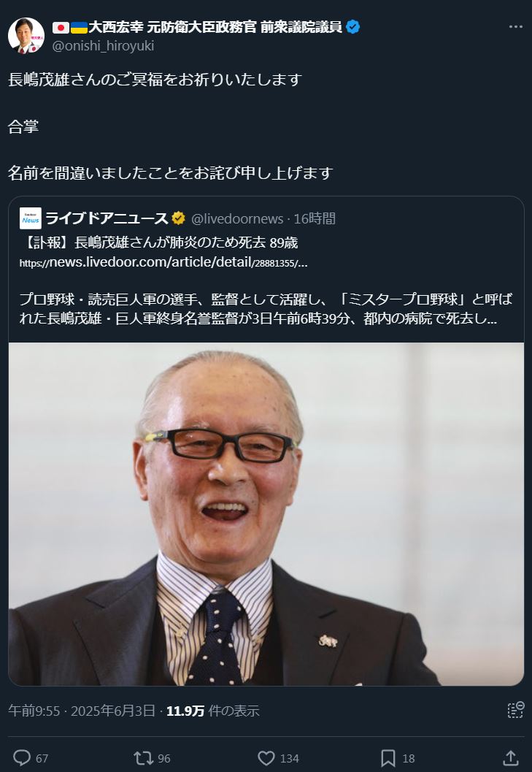Screen dimensions: 532x772
Task: Open 大西宏幸's profile avatar
Action: tap(26, 36)
